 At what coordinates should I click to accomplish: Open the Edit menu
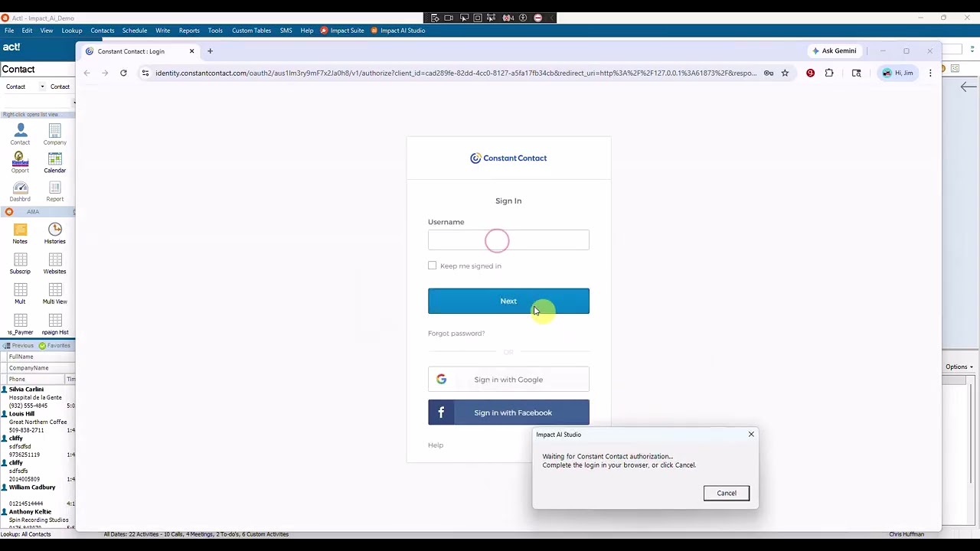tap(27, 31)
